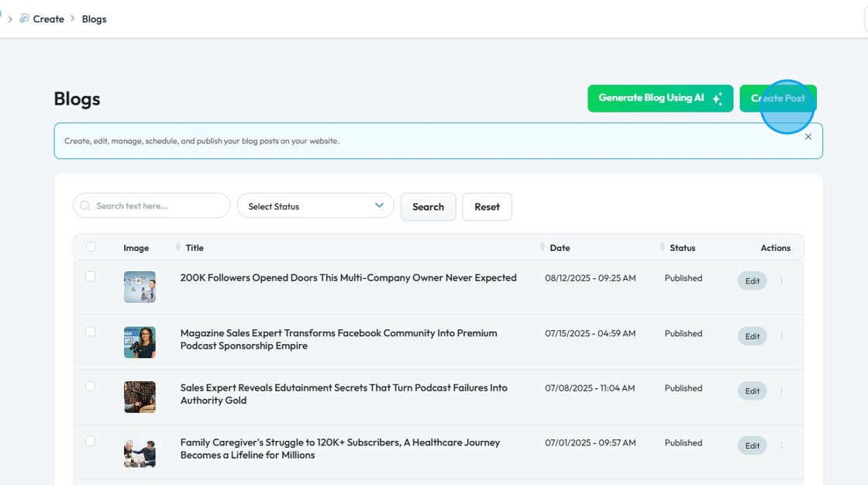Select the Family Caregiver's Struggle post checkbox
Screen dimensions: 868x485
tap(91, 442)
